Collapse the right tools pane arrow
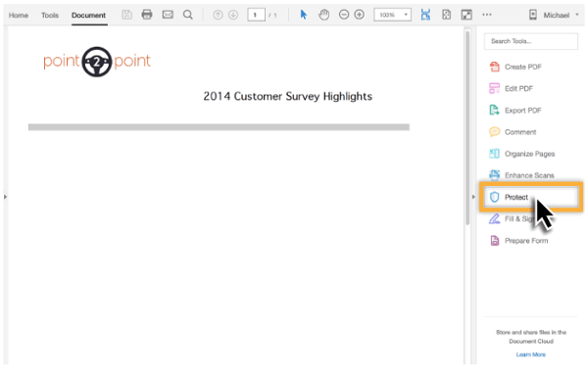The width and height of the screenshot is (588, 377). point(473,197)
